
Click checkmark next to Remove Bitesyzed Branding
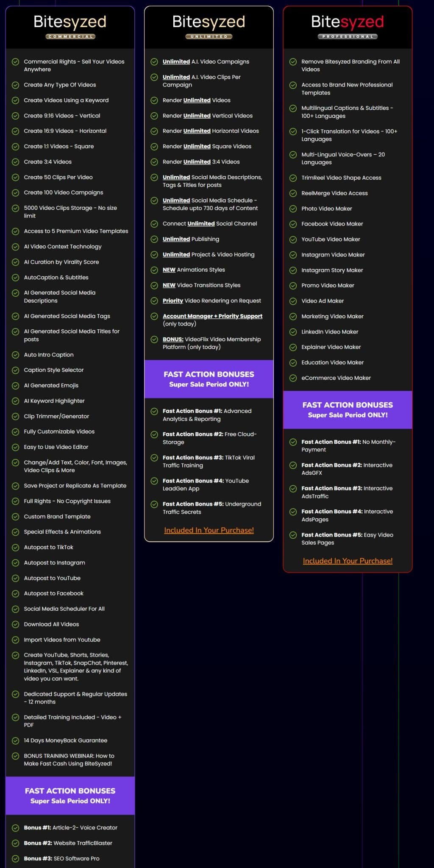(x=293, y=61)
